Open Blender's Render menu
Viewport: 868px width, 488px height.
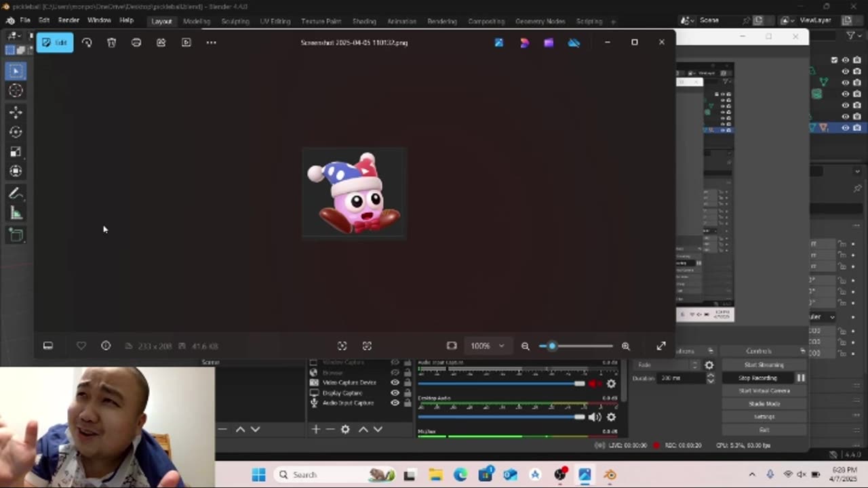click(68, 20)
